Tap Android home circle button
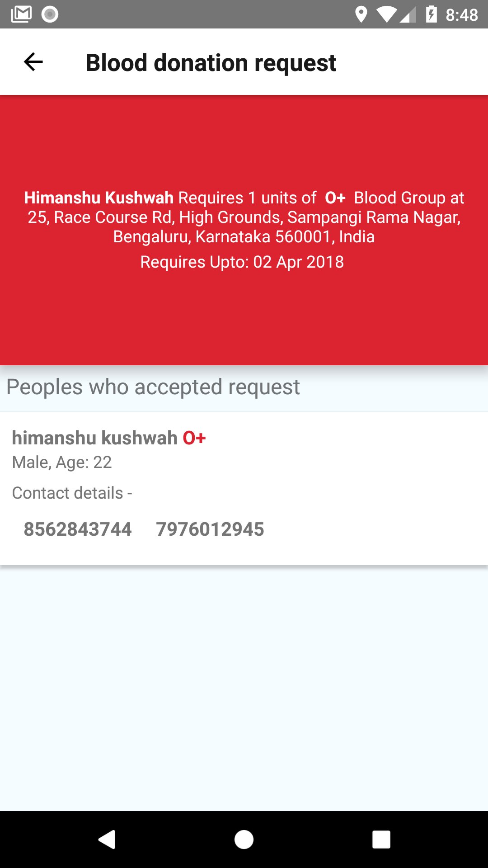488x868 pixels. click(x=244, y=840)
